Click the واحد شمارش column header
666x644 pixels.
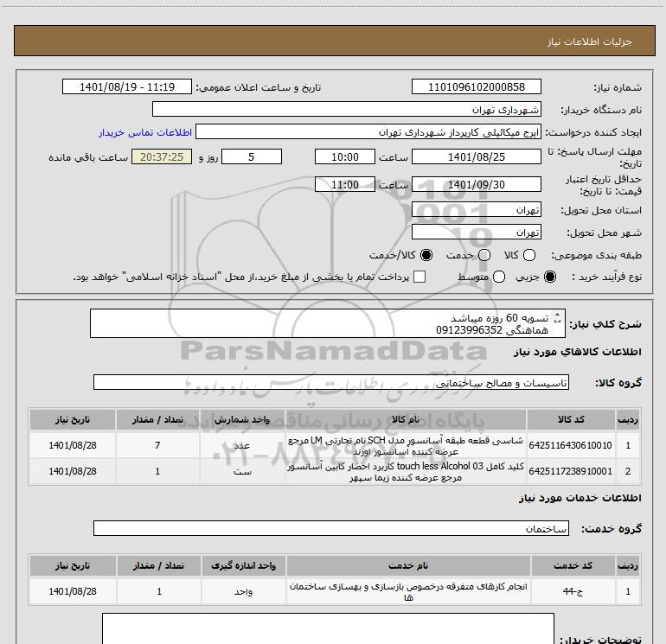click(242, 419)
